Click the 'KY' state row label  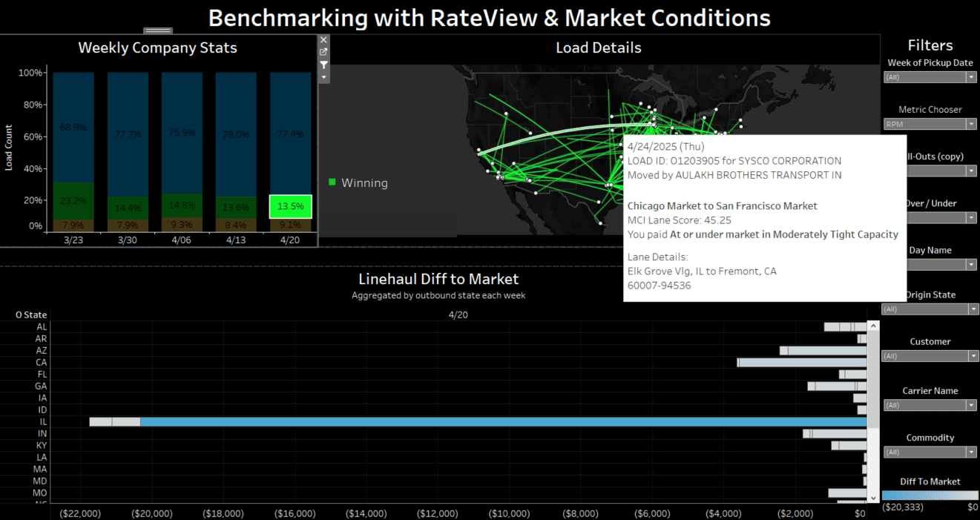[42, 445]
